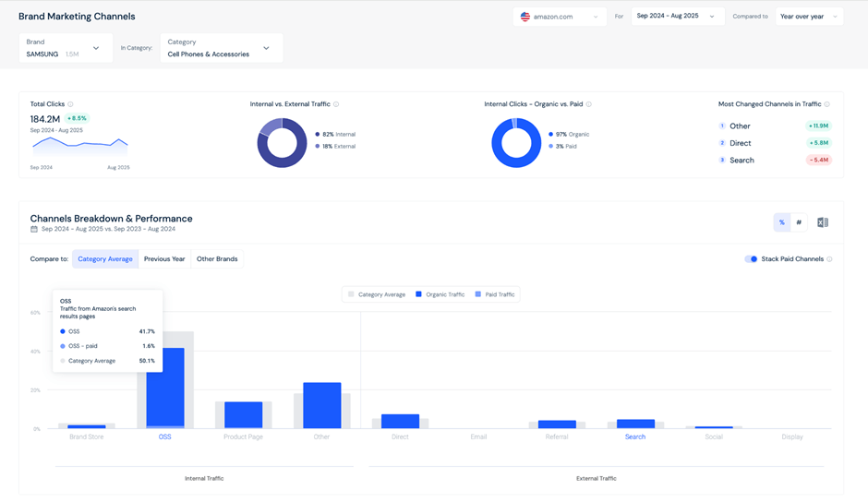Open the Year over year comparison dropdown
The image size is (868, 502).
click(809, 17)
